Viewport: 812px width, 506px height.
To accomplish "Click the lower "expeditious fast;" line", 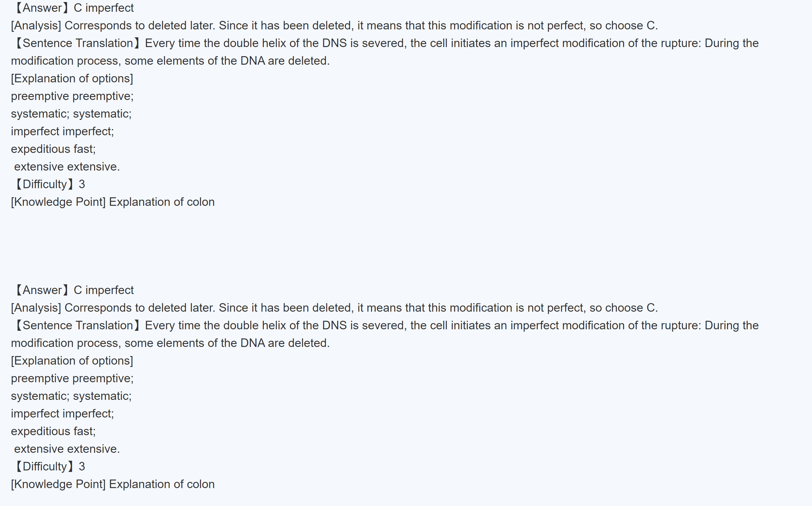I will [53, 431].
